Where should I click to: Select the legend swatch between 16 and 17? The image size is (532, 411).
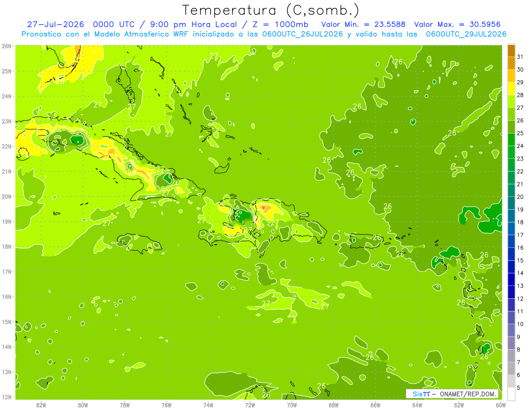511,241
